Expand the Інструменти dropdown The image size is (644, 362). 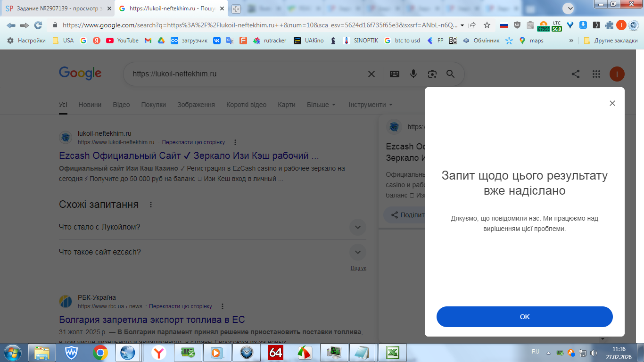click(x=371, y=105)
